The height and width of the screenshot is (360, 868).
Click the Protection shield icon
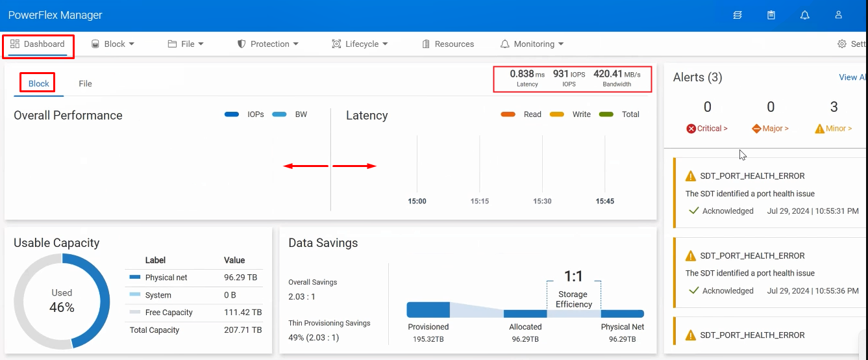(x=242, y=44)
